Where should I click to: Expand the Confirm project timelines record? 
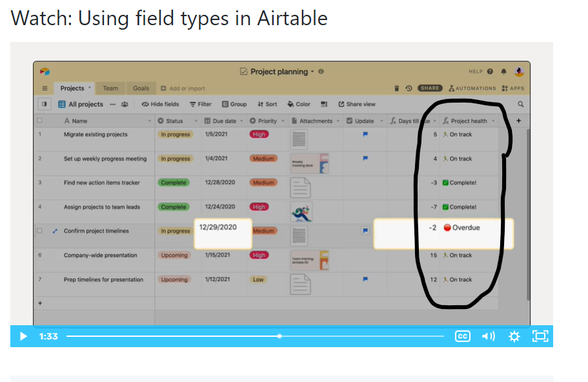click(55, 231)
